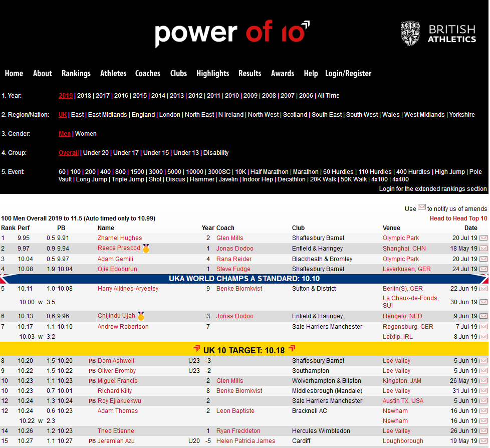Image resolution: width=490 pixels, height=448 pixels.
Task: Click envelope amend icon for Miguel Francis row
Action: click(x=483, y=381)
